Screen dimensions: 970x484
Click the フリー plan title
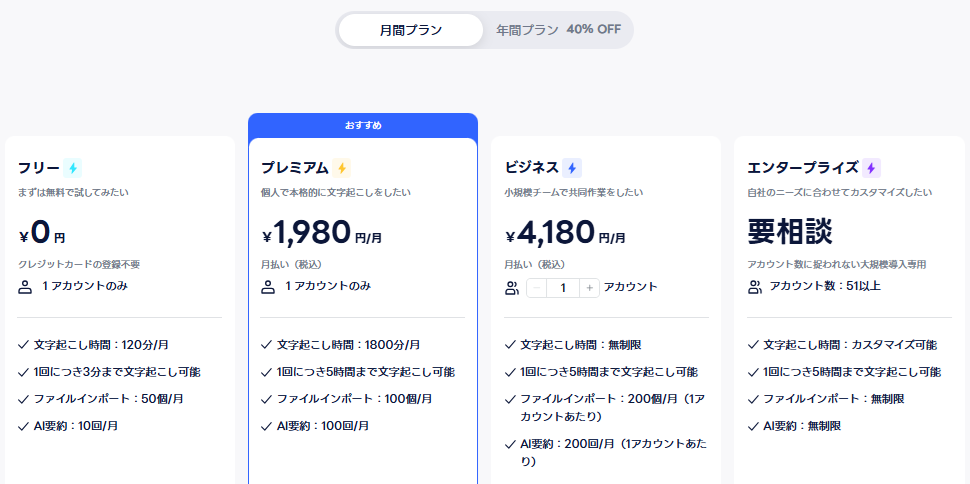point(39,168)
